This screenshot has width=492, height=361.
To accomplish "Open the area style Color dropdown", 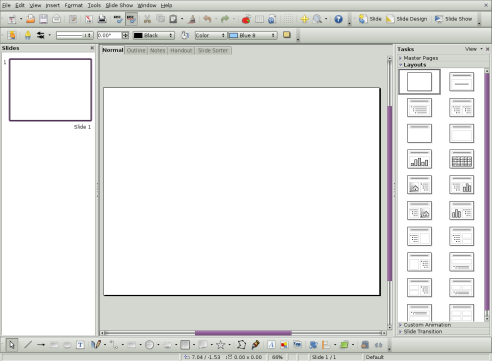I will coord(211,35).
